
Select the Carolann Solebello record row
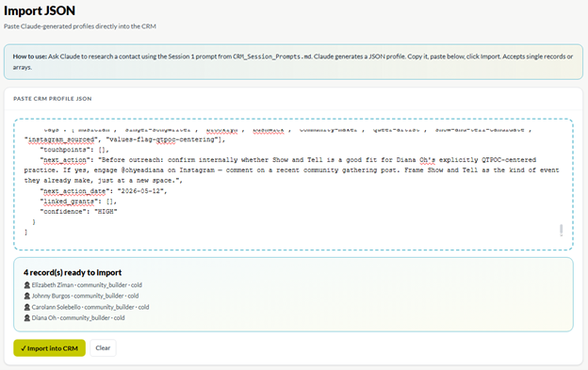click(x=87, y=307)
